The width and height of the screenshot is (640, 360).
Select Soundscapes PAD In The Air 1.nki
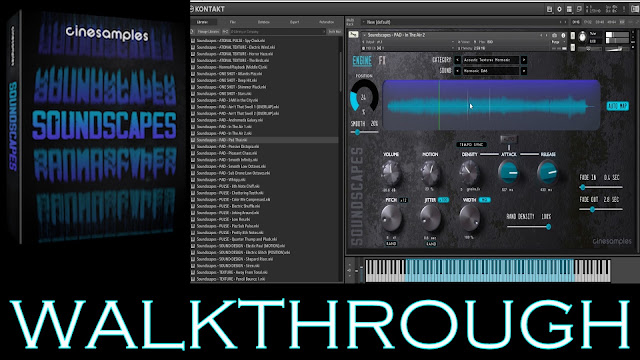pos(224,127)
